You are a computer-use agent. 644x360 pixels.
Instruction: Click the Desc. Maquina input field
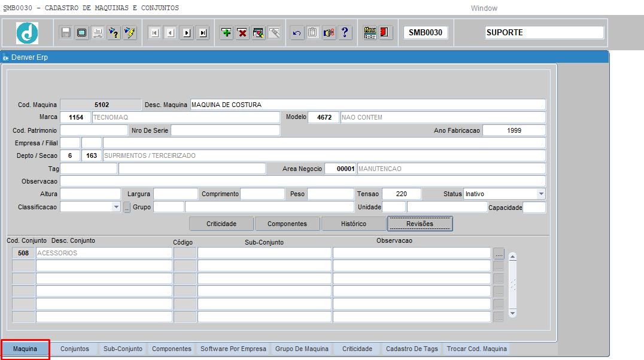coord(367,105)
